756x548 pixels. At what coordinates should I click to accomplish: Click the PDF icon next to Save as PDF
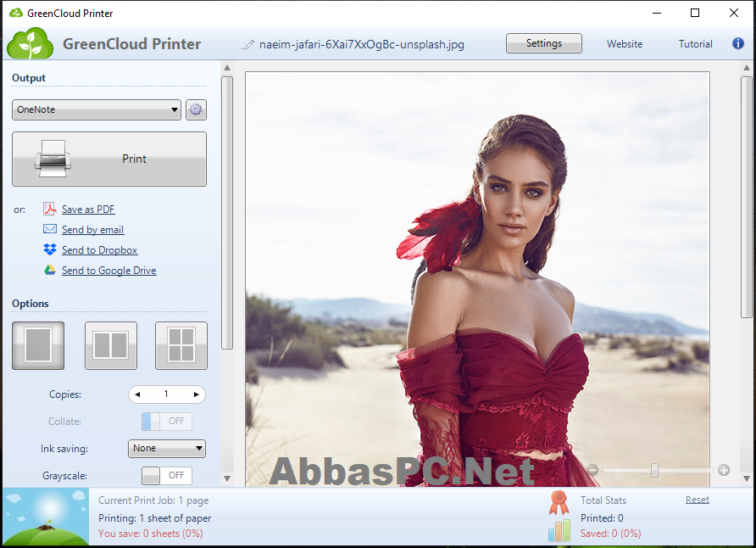coord(50,209)
